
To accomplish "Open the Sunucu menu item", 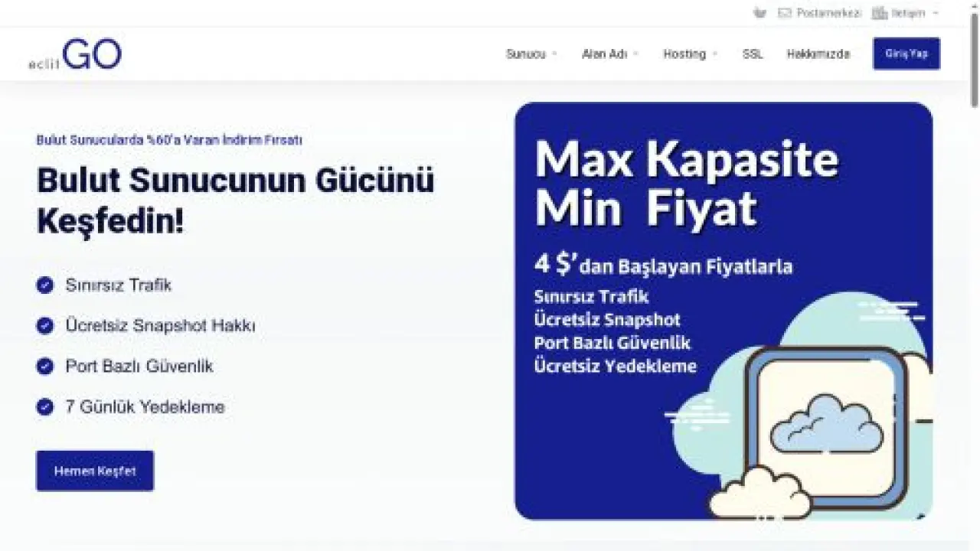I will 526,54.
